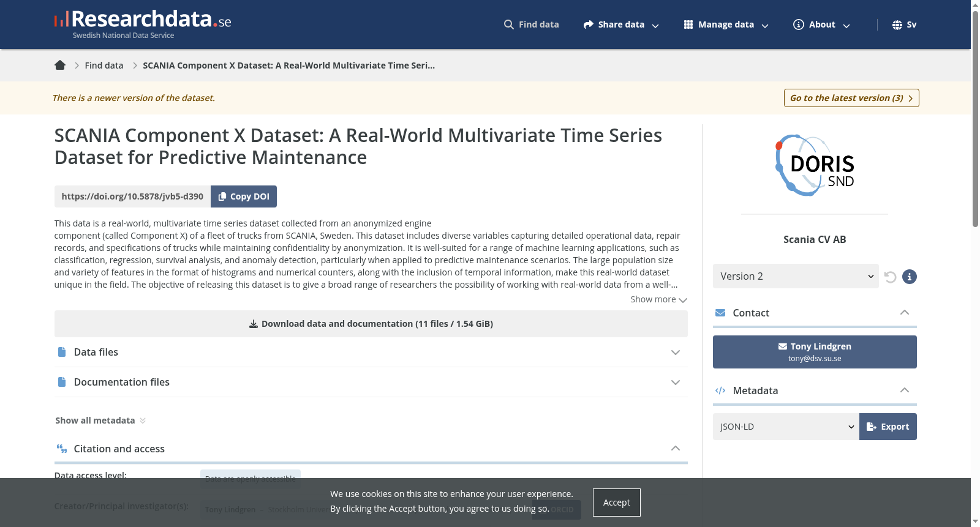Open the Version 2 dropdown
Screen dimensions: 980x527
[796, 276]
